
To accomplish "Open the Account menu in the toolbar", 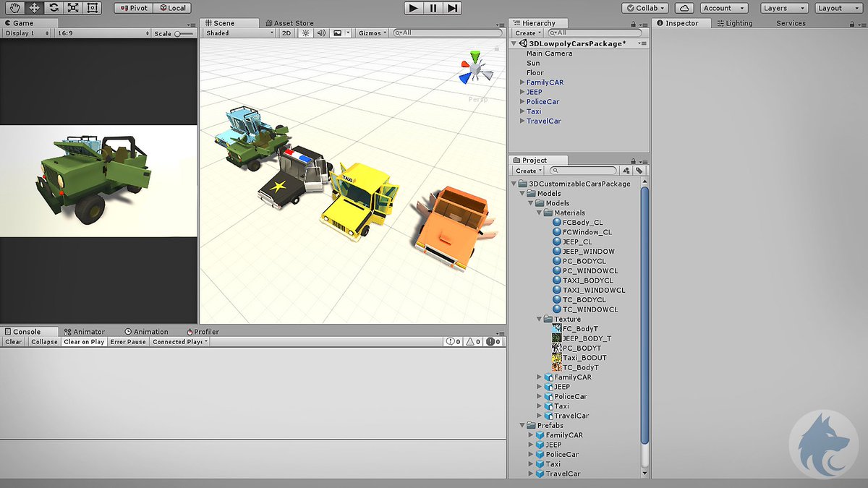I will click(723, 7).
